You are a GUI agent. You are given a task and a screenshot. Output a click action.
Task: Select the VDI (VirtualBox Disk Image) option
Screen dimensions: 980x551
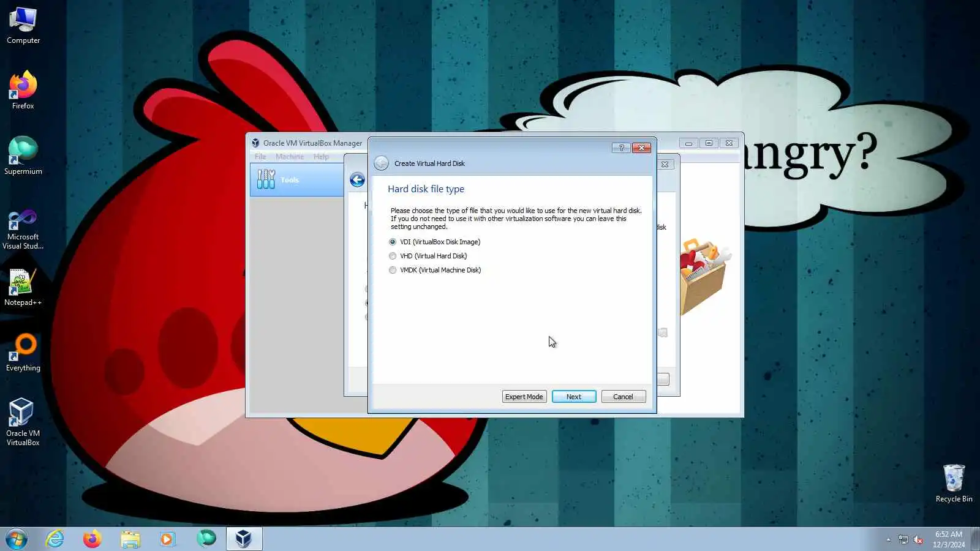coord(435,242)
